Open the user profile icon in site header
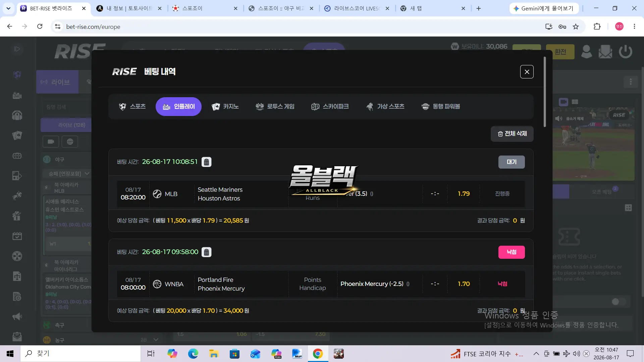This screenshot has height=362, width=644. click(x=586, y=52)
